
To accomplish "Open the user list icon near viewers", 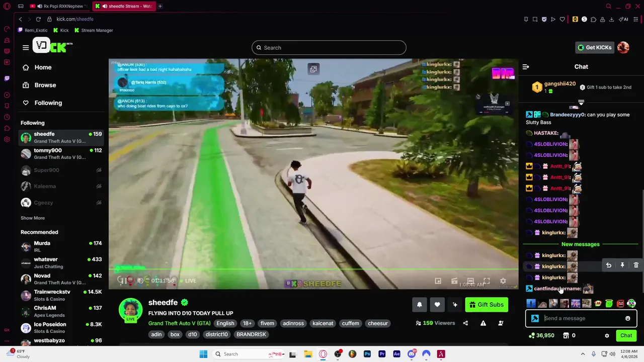I will [x=501, y=323].
